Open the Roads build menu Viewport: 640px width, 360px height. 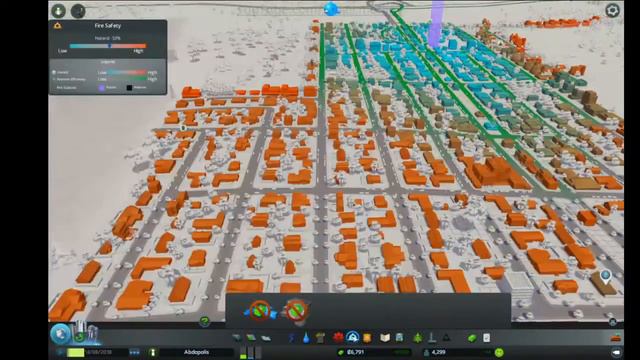point(237,338)
